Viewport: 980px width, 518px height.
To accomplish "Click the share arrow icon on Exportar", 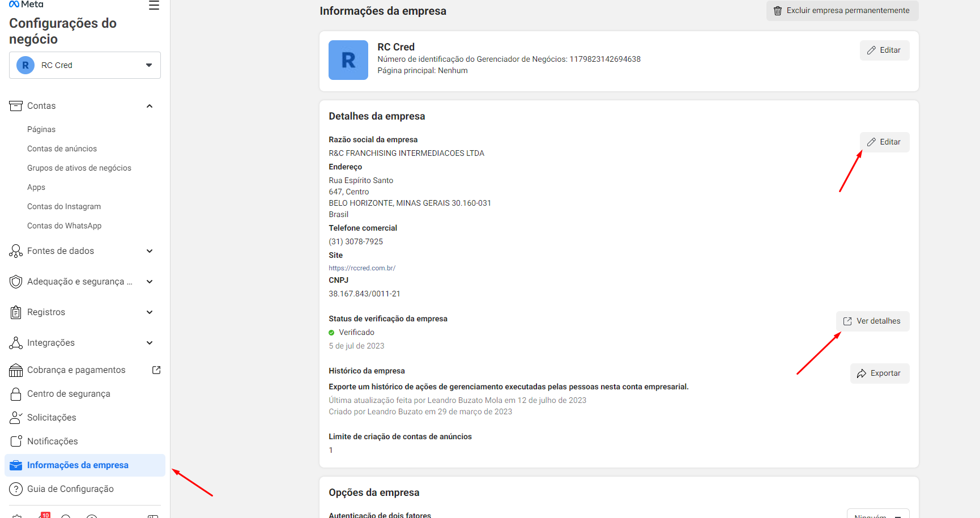I will click(x=862, y=373).
